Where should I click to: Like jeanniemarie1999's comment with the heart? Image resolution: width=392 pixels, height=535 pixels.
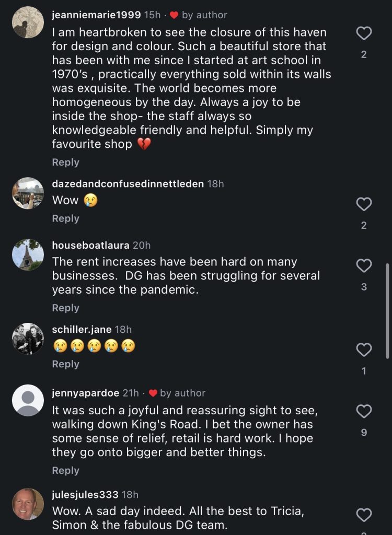(364, 33)
